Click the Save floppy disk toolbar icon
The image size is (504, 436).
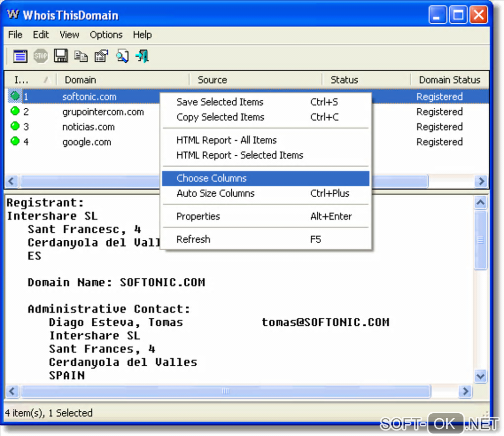click(x=61, y=56)
